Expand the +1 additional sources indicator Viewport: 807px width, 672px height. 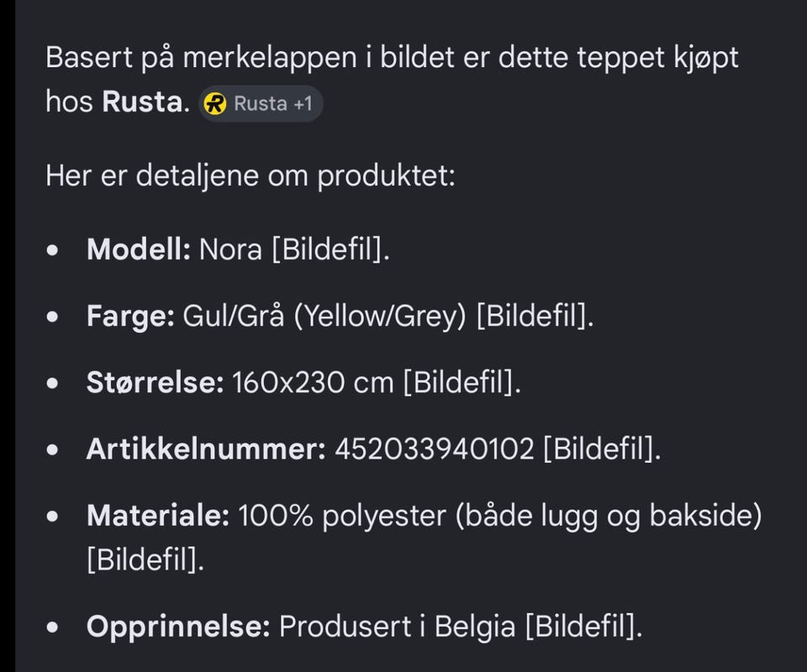point(303,104)
